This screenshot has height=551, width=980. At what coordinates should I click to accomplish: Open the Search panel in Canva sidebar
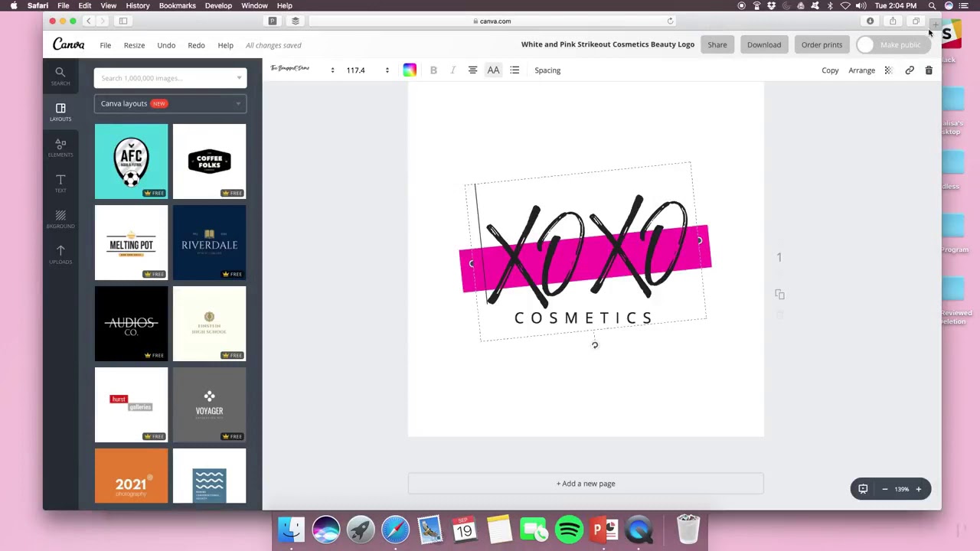pyautogui.click(x=60, y=76)
